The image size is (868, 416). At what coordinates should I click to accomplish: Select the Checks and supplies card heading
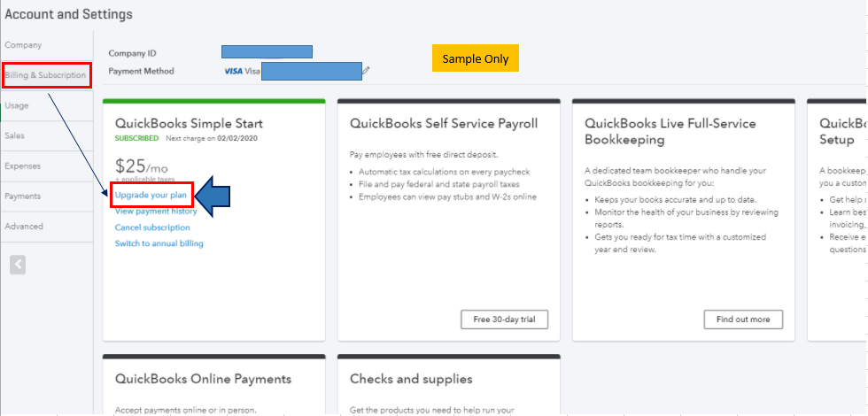click(411, 379)
